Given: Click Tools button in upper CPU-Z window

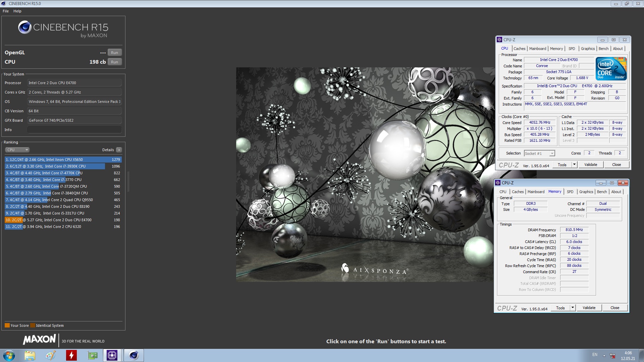Looking at the screenshot, I should (x=562, y=165).
